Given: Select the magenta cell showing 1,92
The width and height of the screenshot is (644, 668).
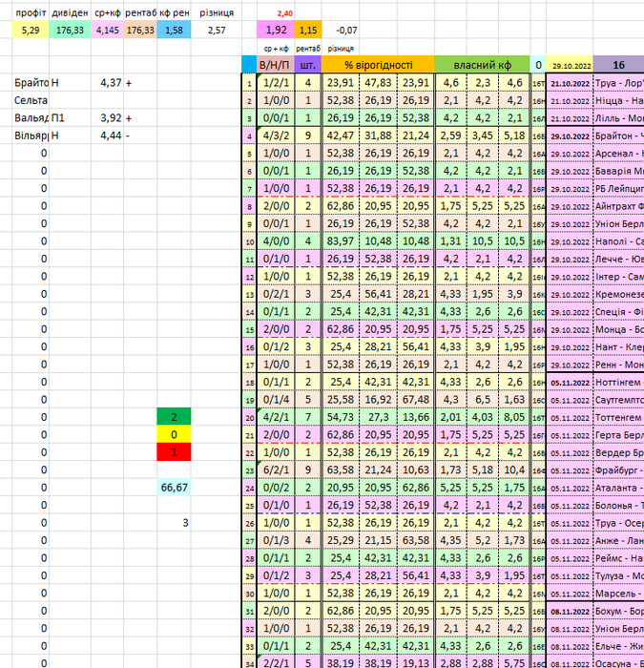Looking at the screenshot, I should click(x=276, y=31).
